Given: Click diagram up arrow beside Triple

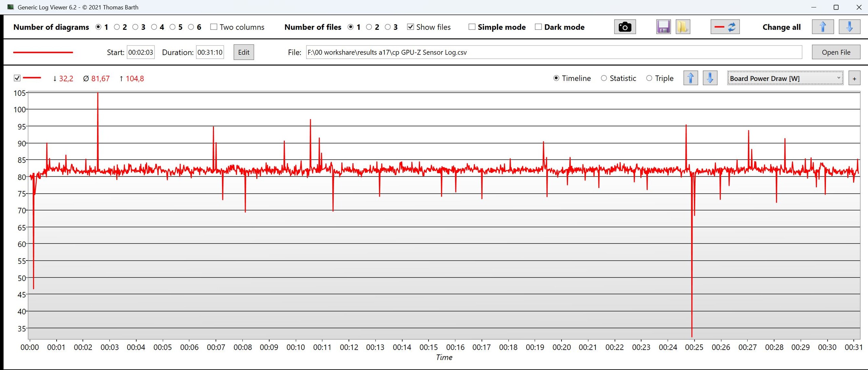Looking at the screenshot, I should click(690, 78).
